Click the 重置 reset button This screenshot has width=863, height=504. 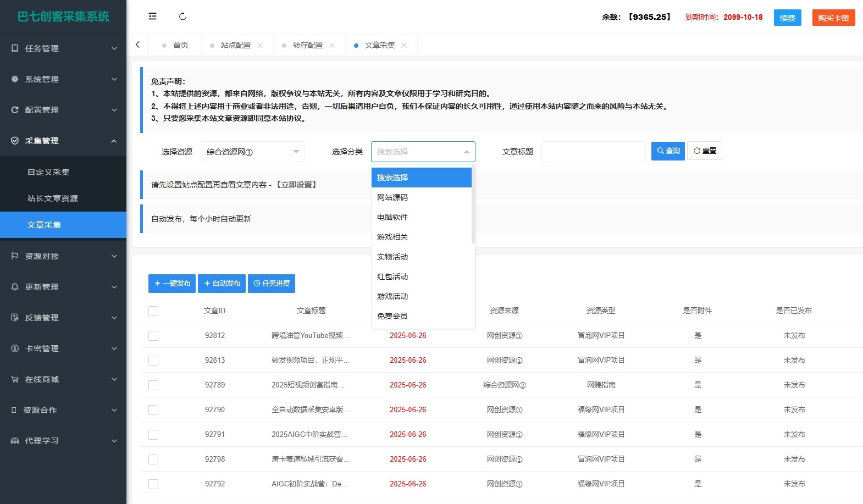pos(704,151)
